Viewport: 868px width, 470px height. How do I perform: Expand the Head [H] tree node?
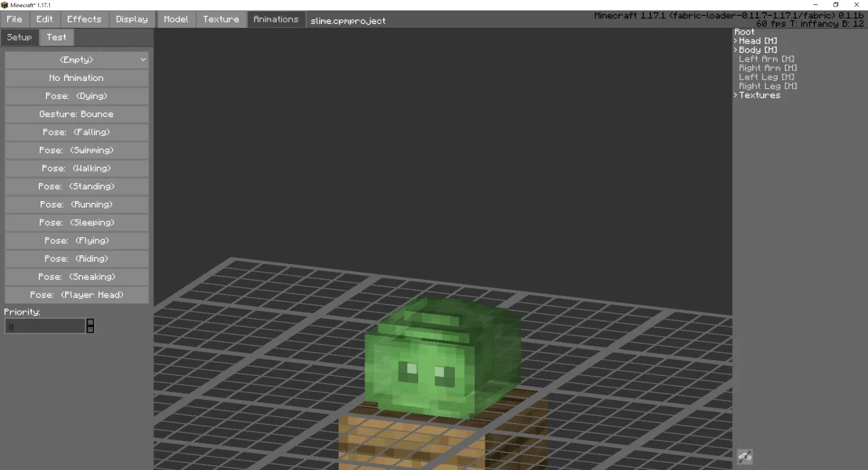736,41
